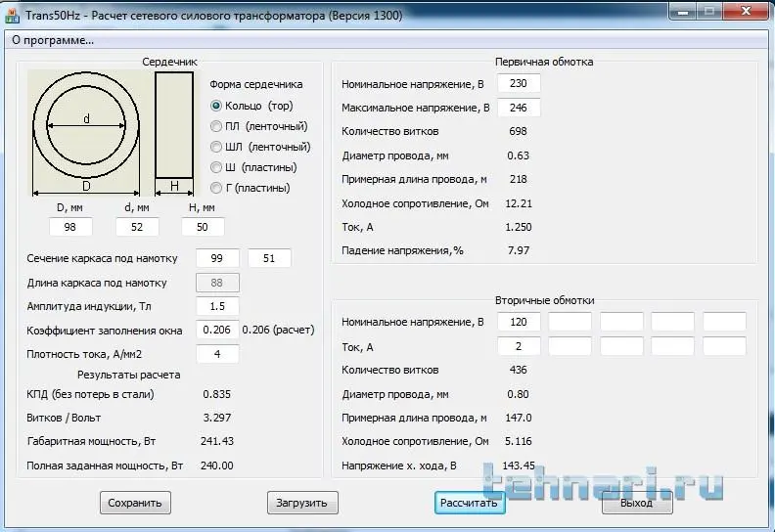The height and width of the screenshot is (532, 775).
Task: Click the 'Выход' button
Action: coord(637,503)
